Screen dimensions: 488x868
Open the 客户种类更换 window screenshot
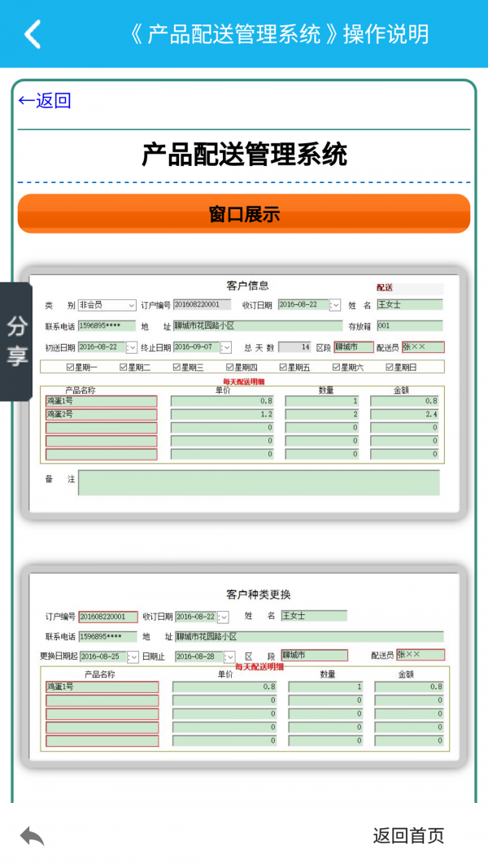click(x=244, y=666)
